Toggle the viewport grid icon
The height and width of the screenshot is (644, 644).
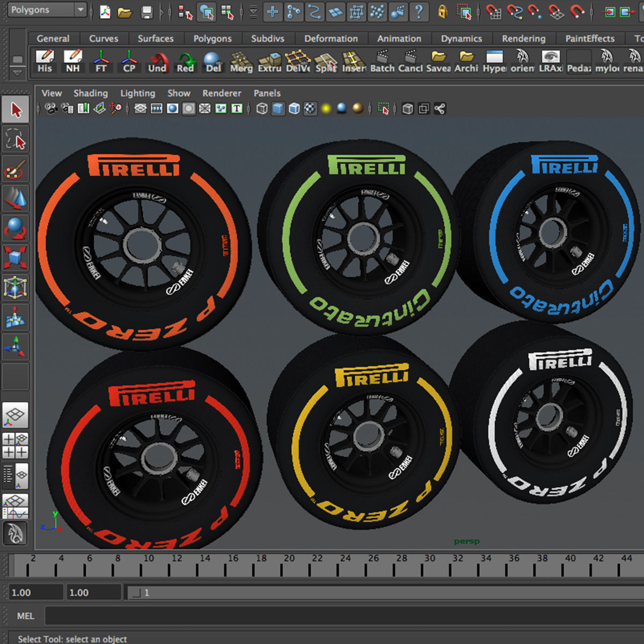(x=140, y=109)
